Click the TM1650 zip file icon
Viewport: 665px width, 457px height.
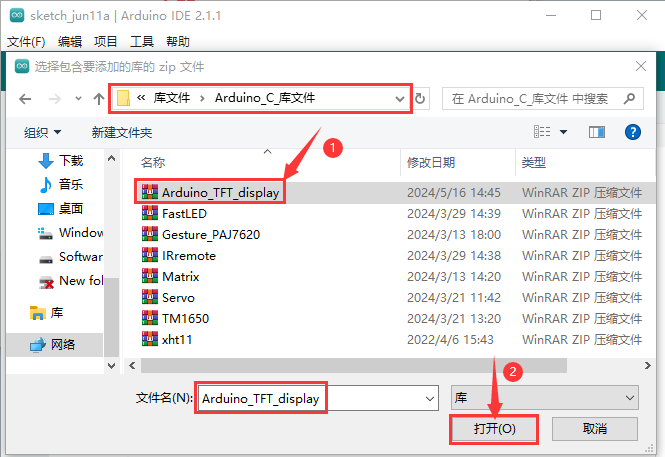[150, 318]
